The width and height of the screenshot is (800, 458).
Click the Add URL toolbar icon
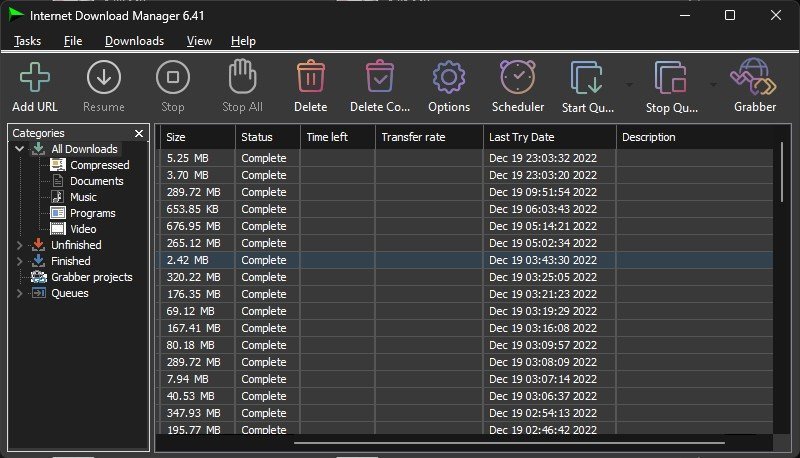34,78
